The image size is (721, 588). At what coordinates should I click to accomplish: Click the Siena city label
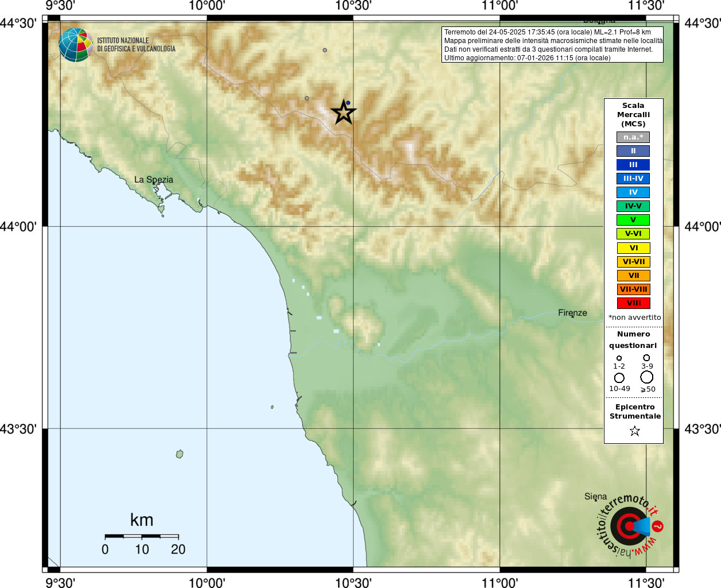pos(595,497)
